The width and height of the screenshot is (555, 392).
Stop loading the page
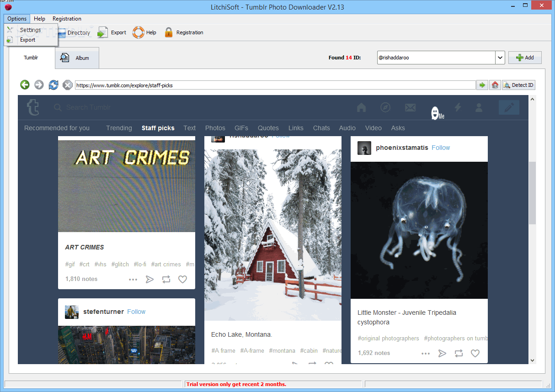coord(67,85)
